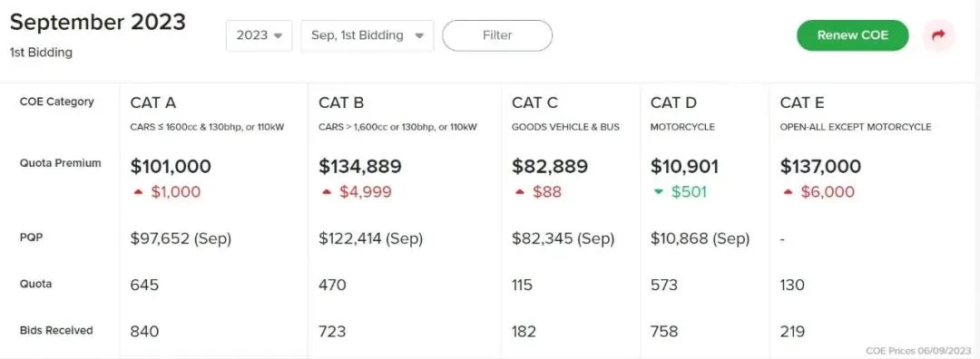Expand the Sep, 1st Bidding dropdown
The image size is (980, 359).
pos(367,35)
